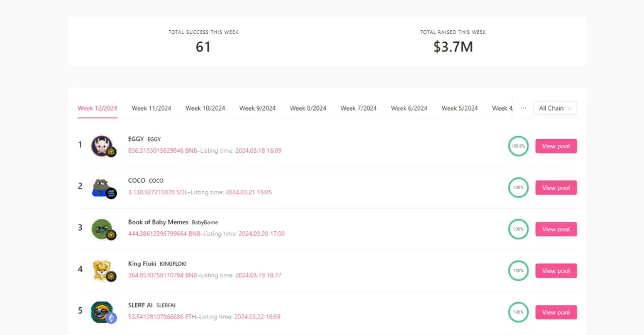Click the KINGFLOKI ticker symbol
The height and width of the screenshot is (335, 644).
(x=173, y=264)
